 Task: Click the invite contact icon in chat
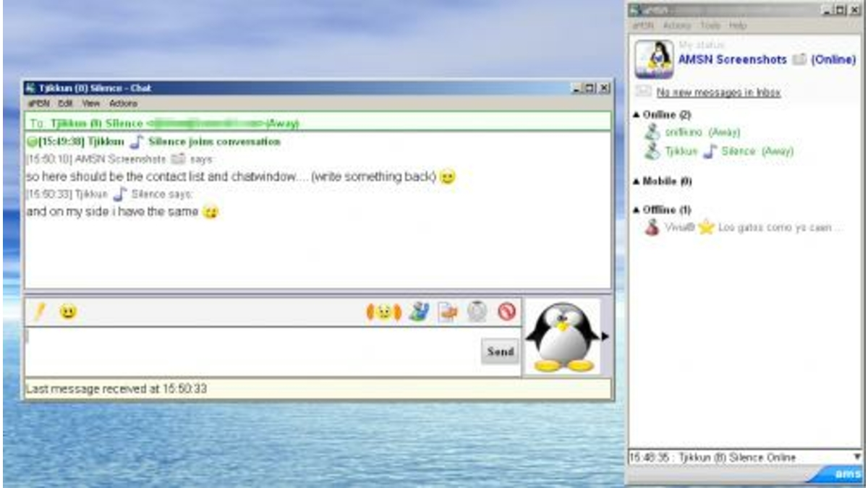tap(418, 312)
